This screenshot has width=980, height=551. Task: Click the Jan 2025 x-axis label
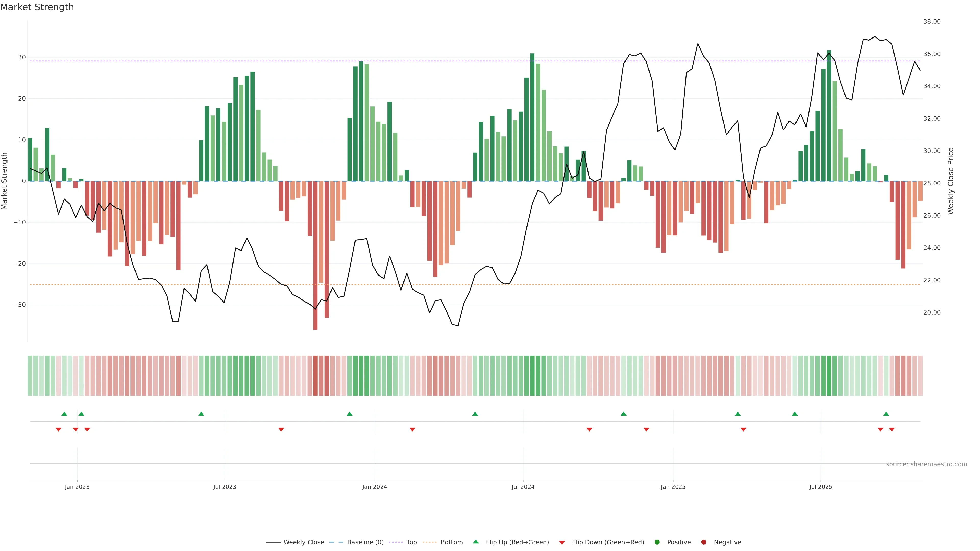[x=673, y=487]
